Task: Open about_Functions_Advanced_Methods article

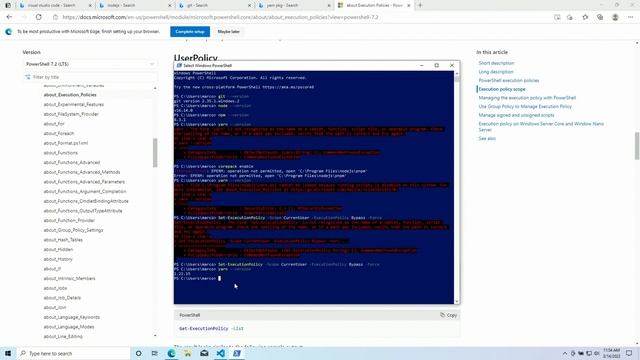Action: click(x=82, y=172)
